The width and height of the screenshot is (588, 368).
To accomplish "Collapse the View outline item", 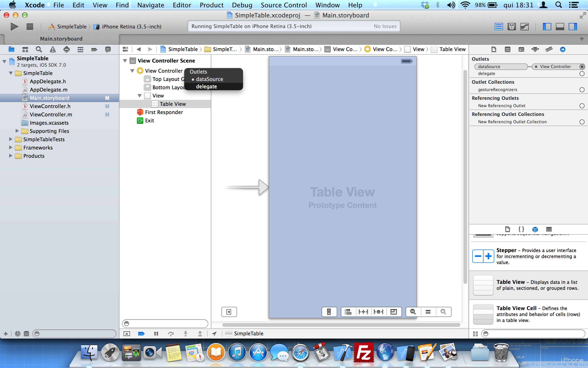I will pyautogui.click(x=139, y=96).
